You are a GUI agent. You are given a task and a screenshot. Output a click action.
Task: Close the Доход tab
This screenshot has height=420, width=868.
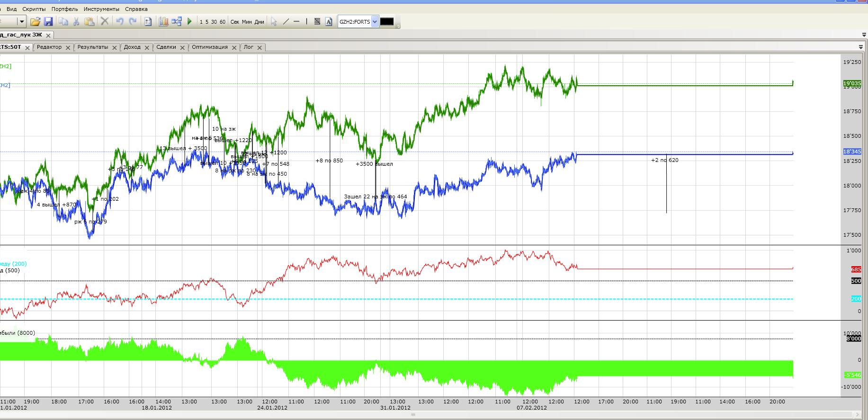click(147, 47)
